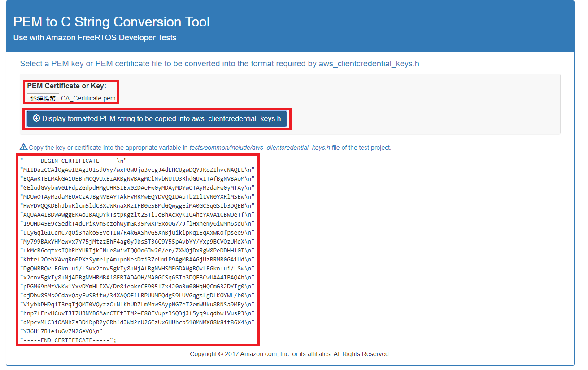Click the line starting with hnp7fFrvHCuvIJI7URNYBGAa
The width and height of the screenshot is (588, 370).
pos(138,313)
